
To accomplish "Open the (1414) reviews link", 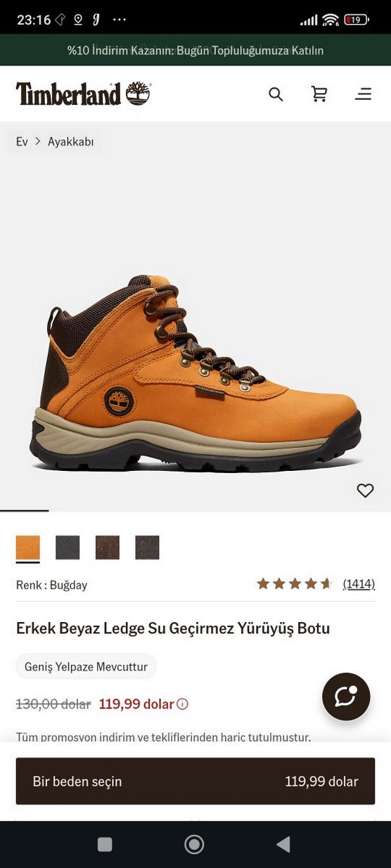I will point(359,583).
